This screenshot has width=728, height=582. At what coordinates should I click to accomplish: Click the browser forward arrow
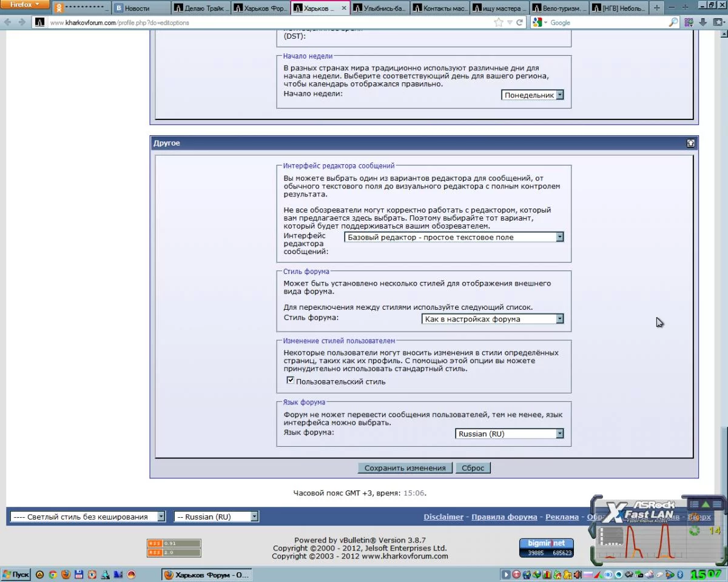[x=22, y=22]
